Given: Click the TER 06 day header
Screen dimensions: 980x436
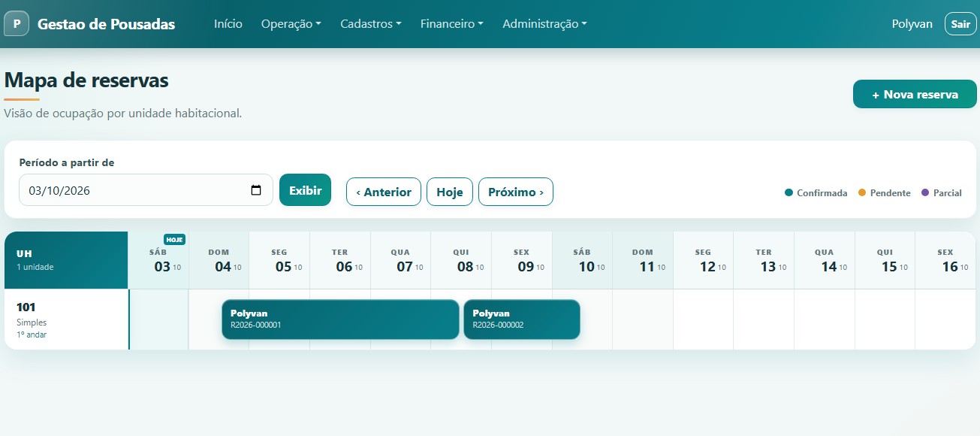Looking at the screenshot, I should 340,261.
